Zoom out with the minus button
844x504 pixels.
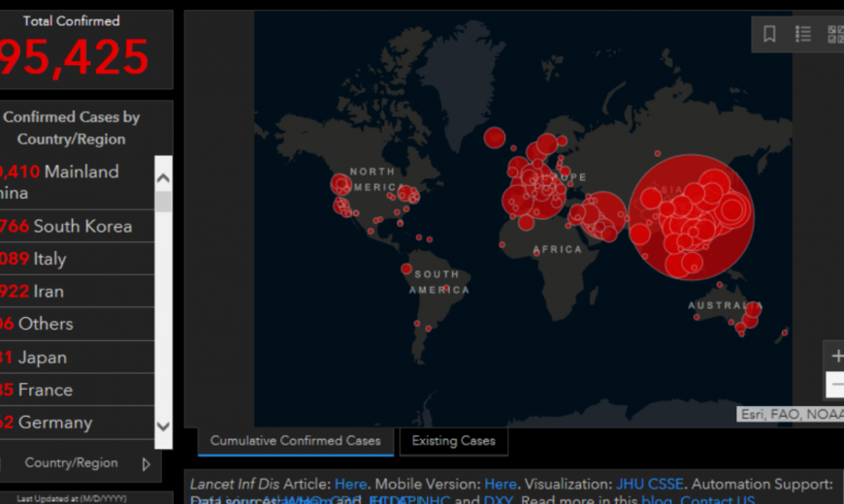point(836,384)
